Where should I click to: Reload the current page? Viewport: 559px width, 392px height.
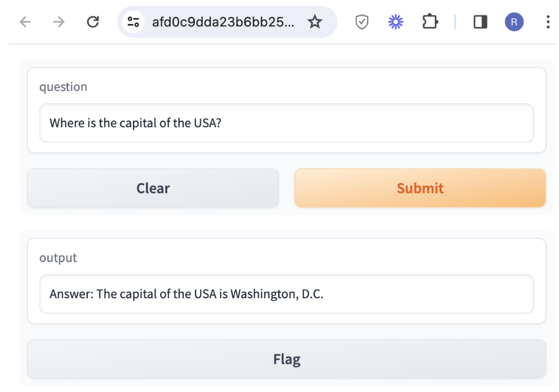[93, 22]
